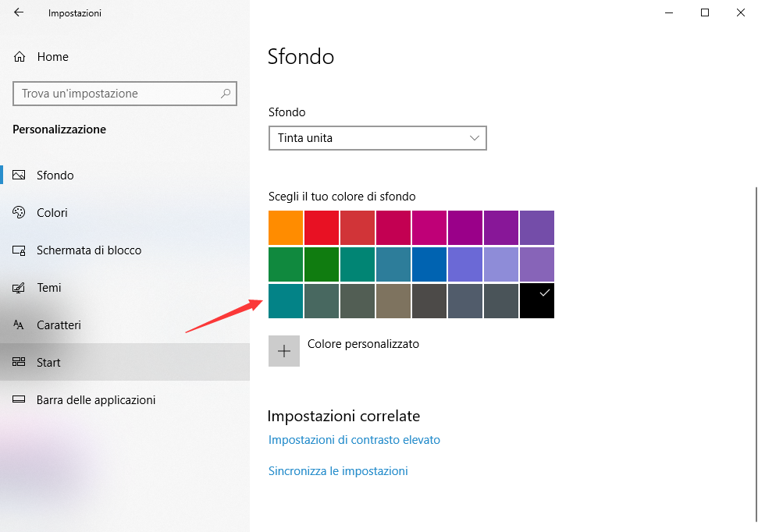
Task: Pick the medium green swatch starting the second row
Action: 286,264
